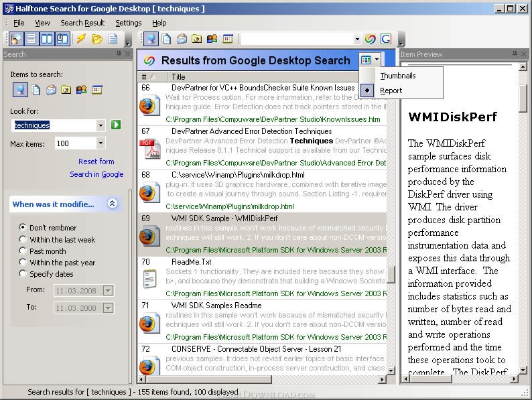This screenshot has height=400, width=532.
Task: Click the open folder icon in the toolbar
Action: (96, 39)
